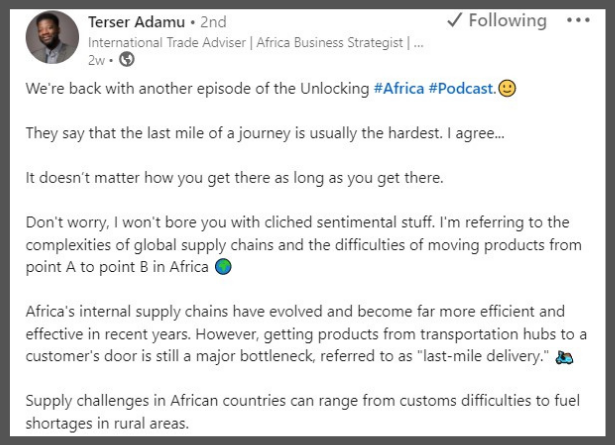The width and height of the screenshot is (615, 445).
Task: Click the public visibility globe icon
Action: [x=126, y=60]
